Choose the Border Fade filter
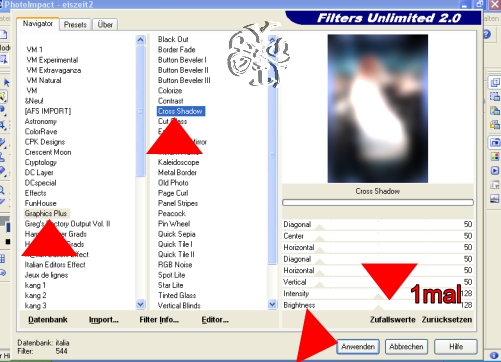Screen dimensions: 501x362 pyautogui.click(x=176, y=50)
